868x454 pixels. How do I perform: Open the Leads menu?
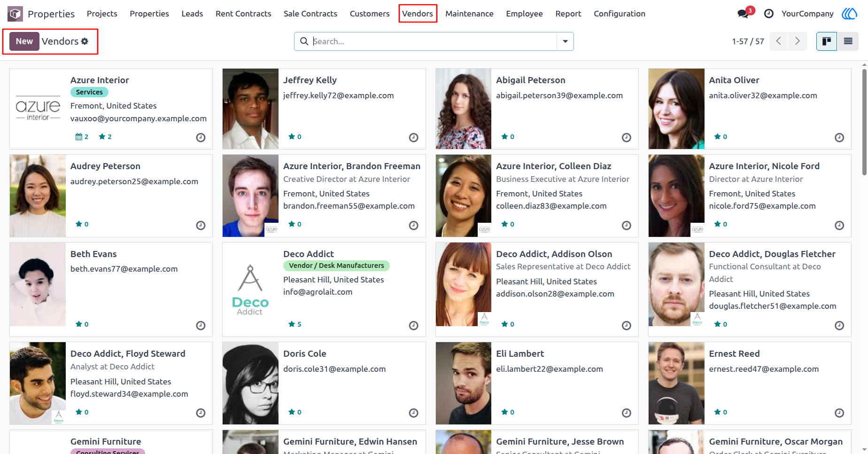(x=192, y=14)
